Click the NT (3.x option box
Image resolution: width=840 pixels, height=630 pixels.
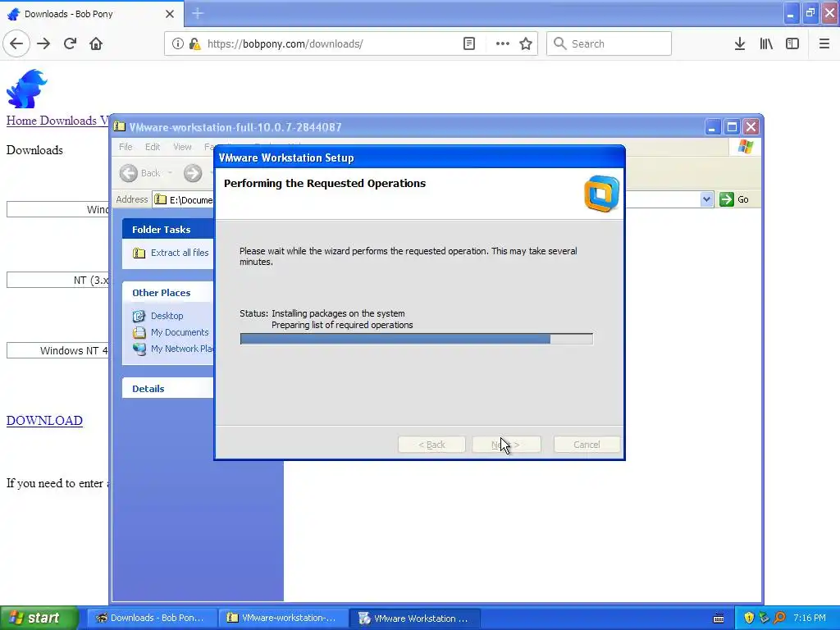(58, 280)
